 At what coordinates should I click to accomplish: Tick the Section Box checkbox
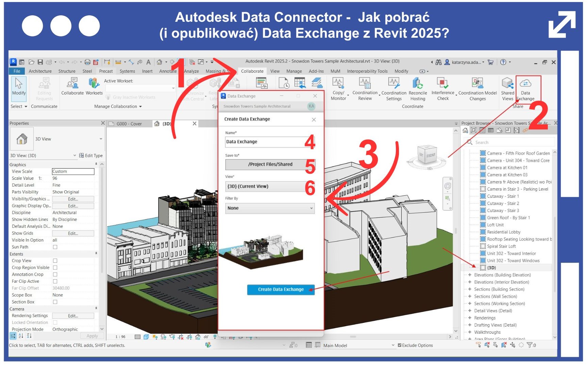tap(55, 302)
